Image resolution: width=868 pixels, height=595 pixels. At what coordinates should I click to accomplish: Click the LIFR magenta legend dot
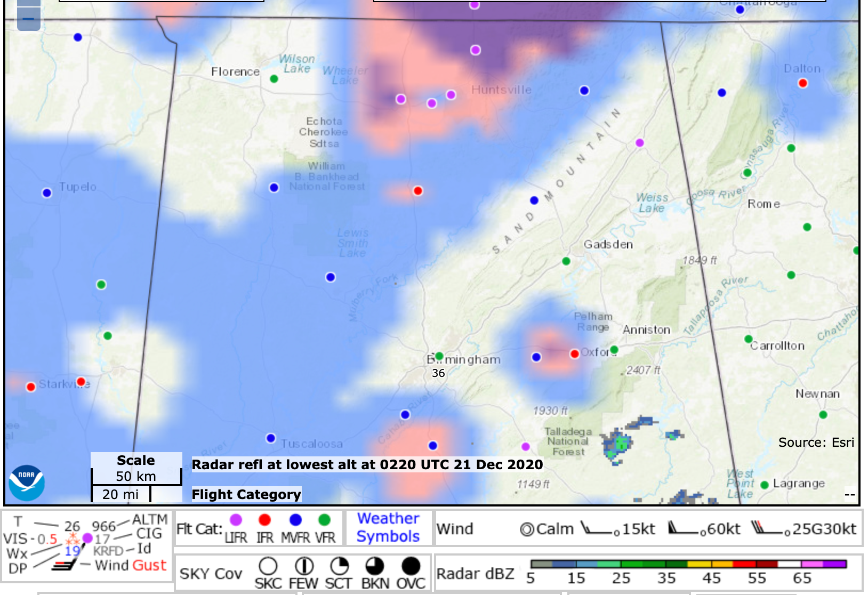tap(236, 520)
